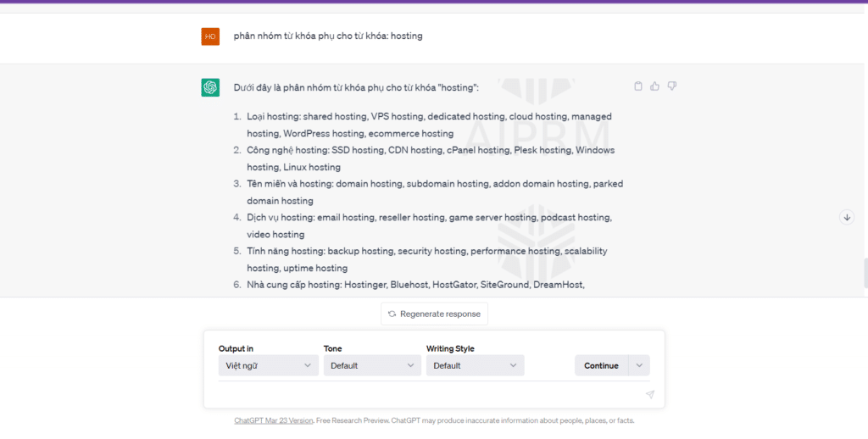868x439 pixels.
Task: Click list item 'Loại hosting: shared hosting'
Action: 429,125
